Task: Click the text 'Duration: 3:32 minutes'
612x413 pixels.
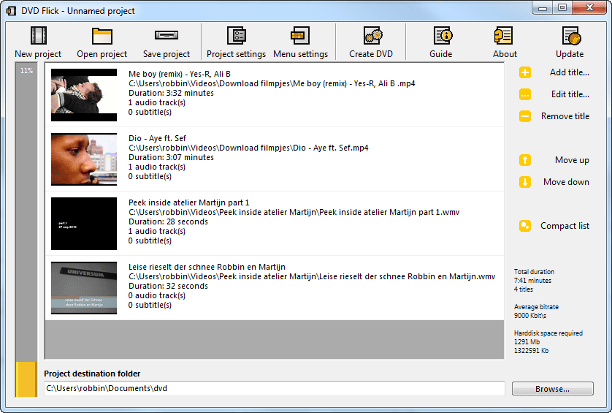Action: click(x=171, y=93)
